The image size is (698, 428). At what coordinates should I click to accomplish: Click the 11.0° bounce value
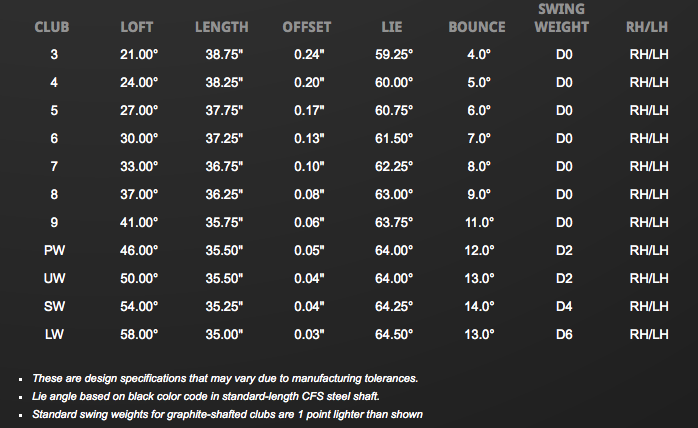coord(480,222)
